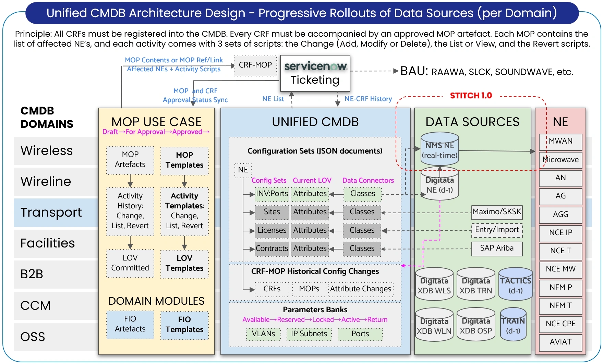
Task: Click the ServiceNow Ticketing logo box
Action: click(315, 73)
